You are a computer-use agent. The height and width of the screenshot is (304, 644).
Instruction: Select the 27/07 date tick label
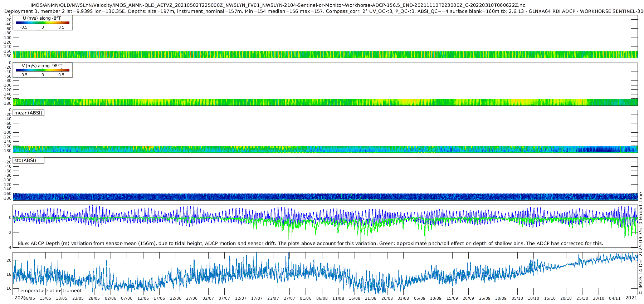click(x=289, y=298)
